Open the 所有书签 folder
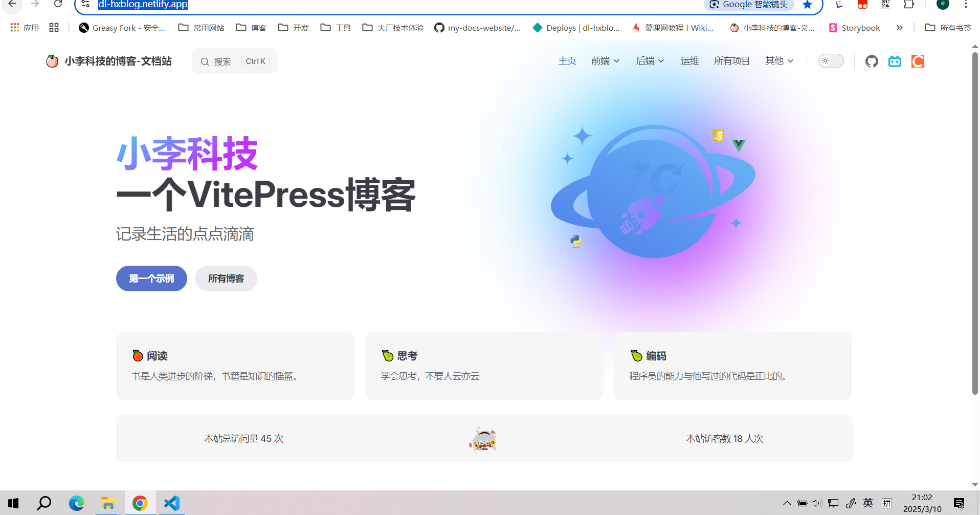Viewport: 980px width, 515px height. click(948, 28)
